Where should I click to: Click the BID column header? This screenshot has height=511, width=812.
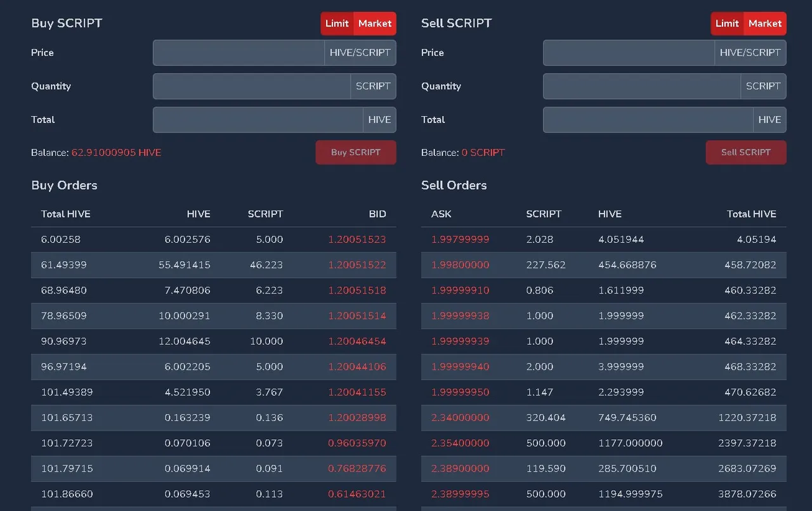(377, 214)
